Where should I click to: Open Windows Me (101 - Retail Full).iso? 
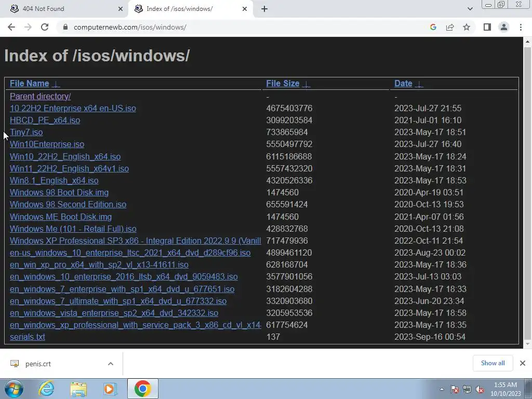tap(73, 229)
